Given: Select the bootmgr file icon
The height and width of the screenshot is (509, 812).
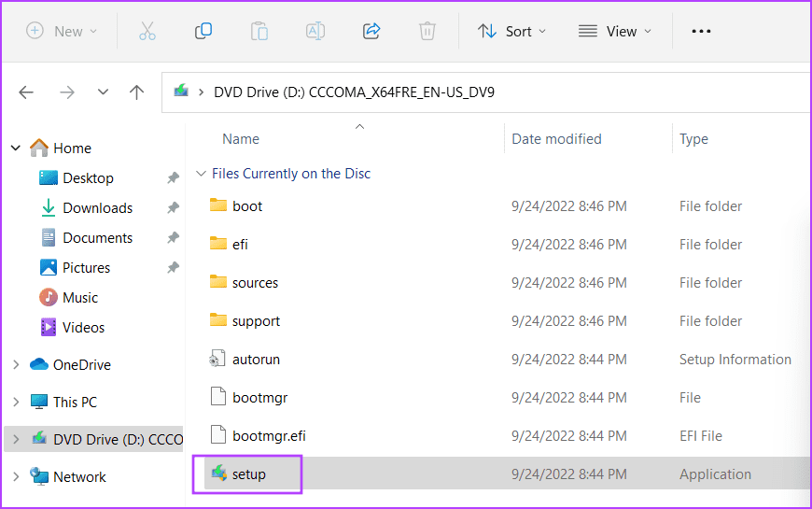Looking at the screenshot, I should point(218,397).
